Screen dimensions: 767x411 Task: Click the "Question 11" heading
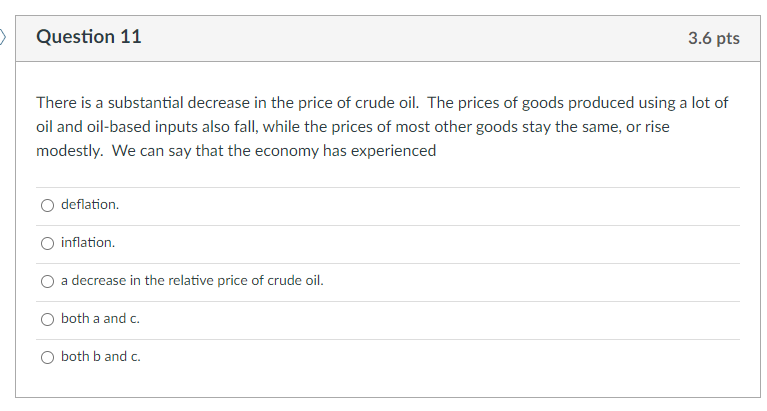coord(89,37)
